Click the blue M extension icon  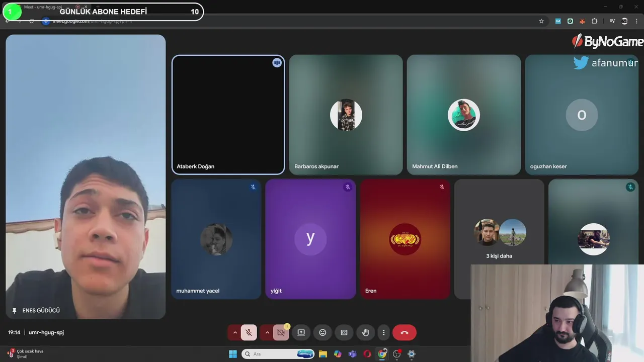tap(558, 21)
